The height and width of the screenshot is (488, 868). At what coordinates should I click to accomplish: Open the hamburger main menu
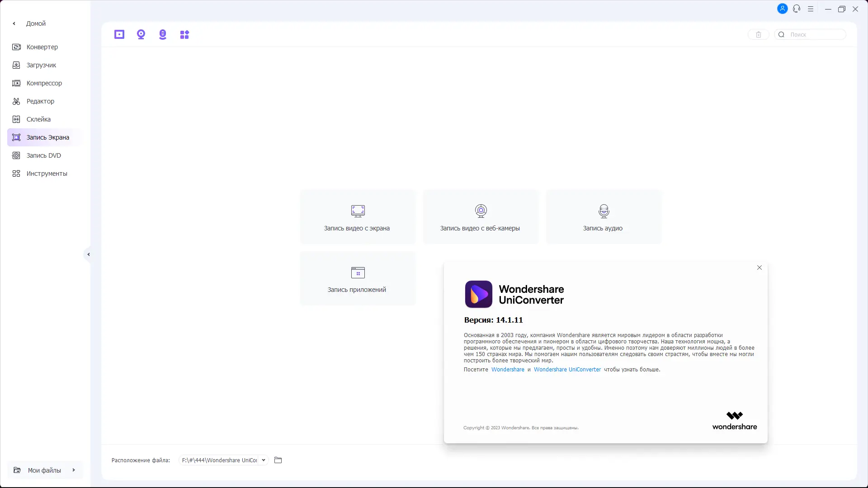pos(811,9)
